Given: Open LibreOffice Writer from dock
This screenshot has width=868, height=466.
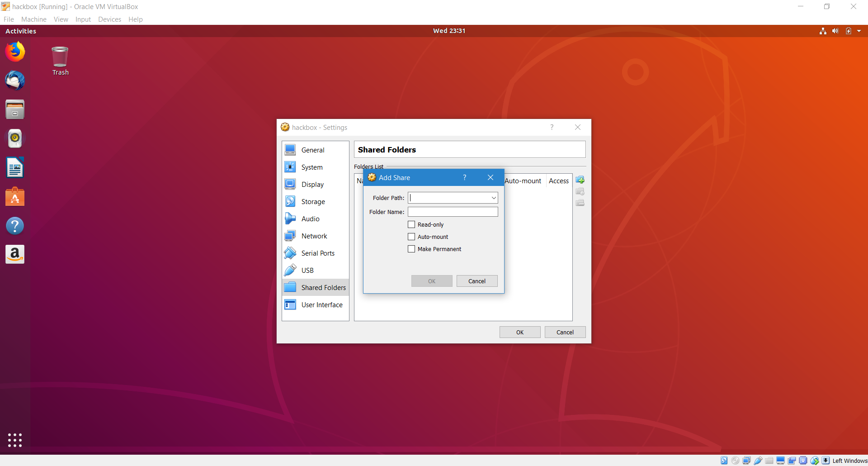Looking at the screenshot, I should tap(15, 168).
